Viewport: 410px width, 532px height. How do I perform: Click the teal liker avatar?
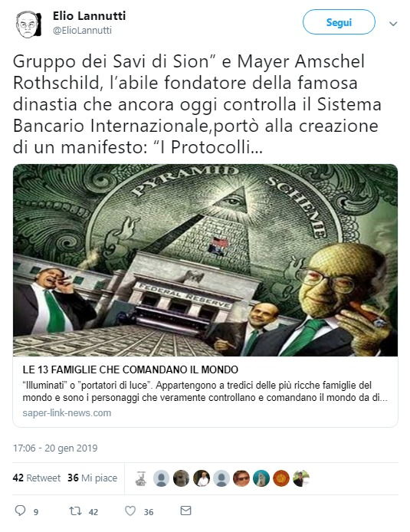(x=261, y=478)
